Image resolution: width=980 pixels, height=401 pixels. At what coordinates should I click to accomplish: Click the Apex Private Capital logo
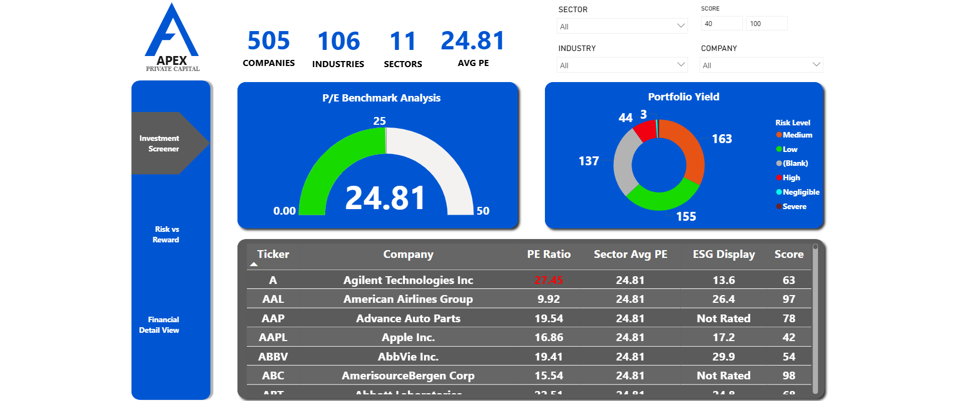point(171,38)
